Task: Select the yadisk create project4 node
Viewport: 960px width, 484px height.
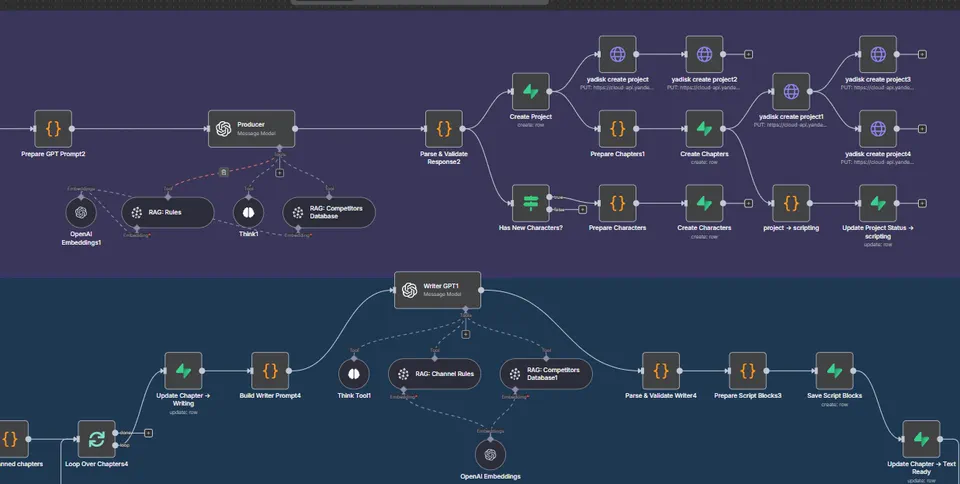Action: [878, 128]
